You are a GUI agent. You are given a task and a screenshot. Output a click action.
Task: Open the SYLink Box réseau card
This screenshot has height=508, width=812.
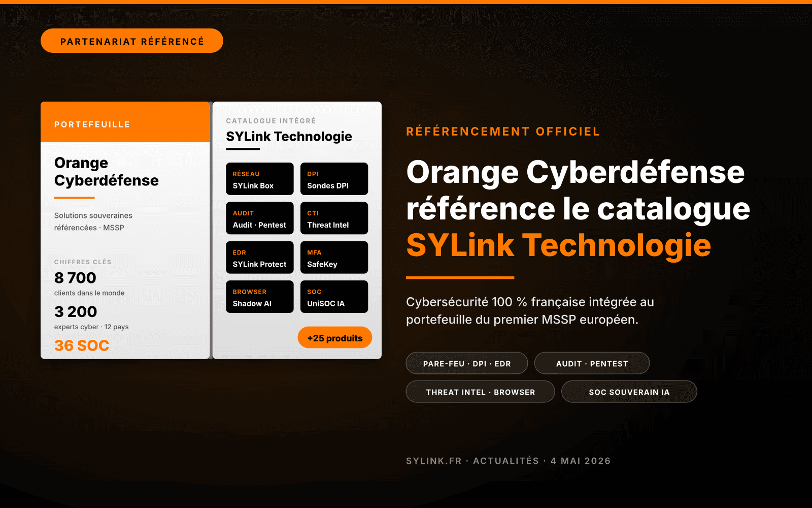click(x=260, y=179)
